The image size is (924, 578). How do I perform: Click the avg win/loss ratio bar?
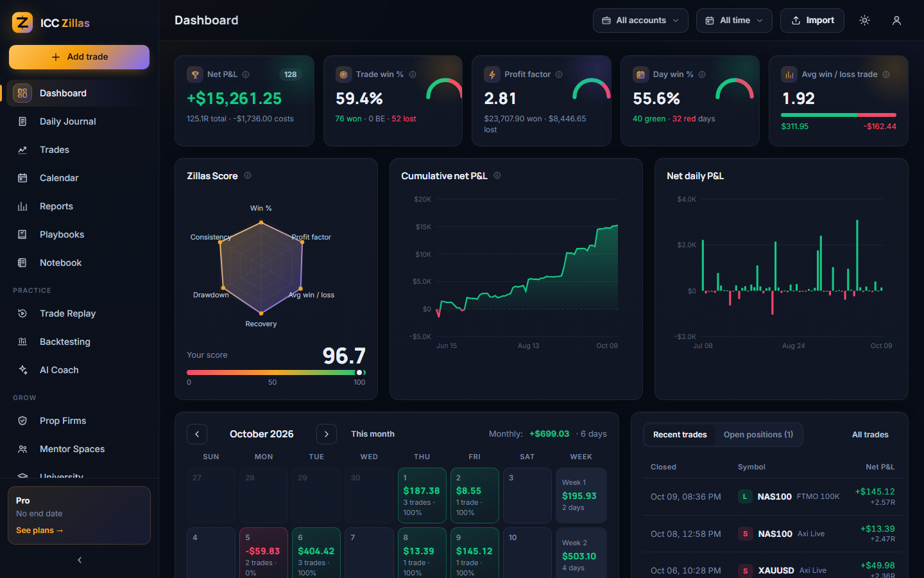tap(839, 115)
